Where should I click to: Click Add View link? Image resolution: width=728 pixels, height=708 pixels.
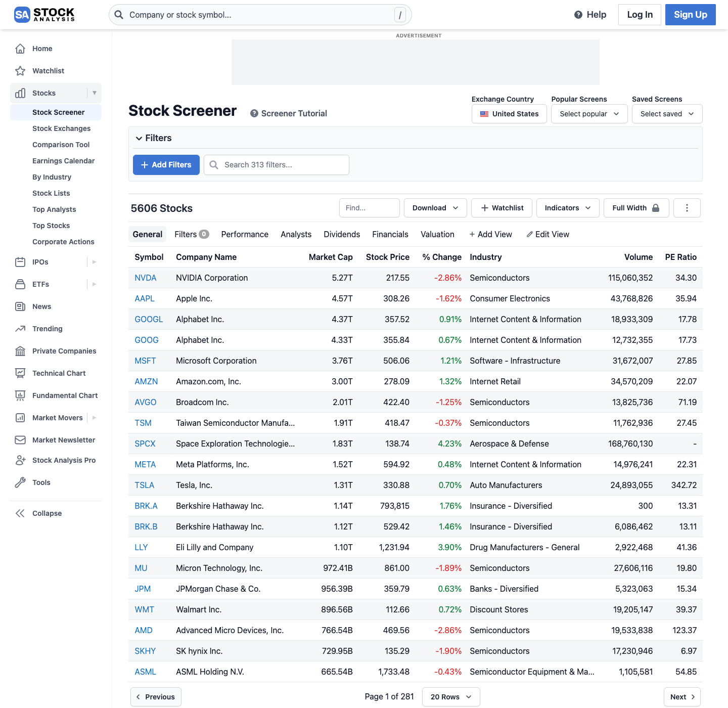(x=490, y=234)
